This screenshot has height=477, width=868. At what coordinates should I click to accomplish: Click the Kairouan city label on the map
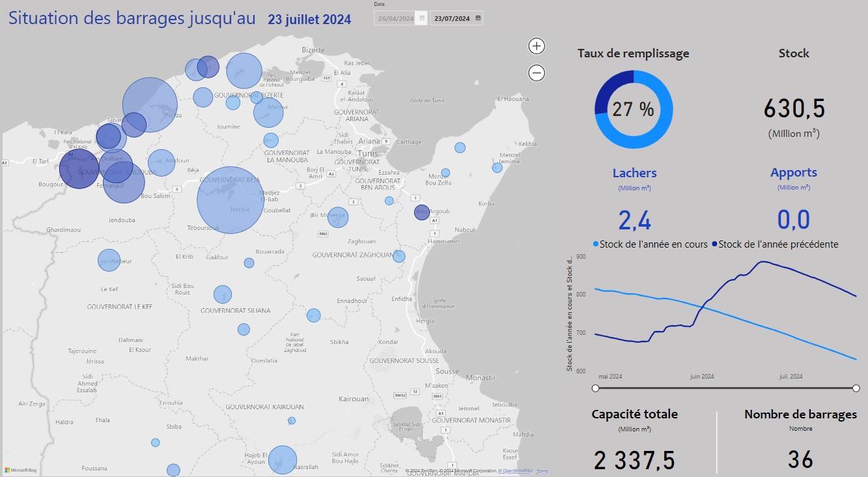[354, 398]
